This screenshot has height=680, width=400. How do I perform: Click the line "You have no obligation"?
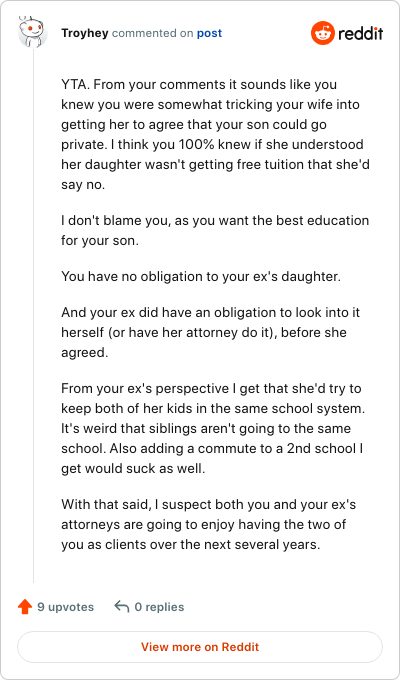tap(201, 276)
